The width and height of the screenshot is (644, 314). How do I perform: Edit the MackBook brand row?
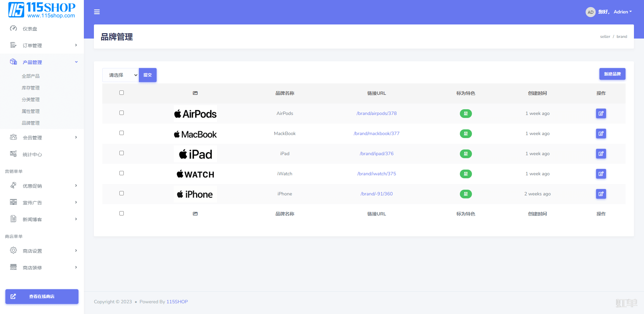tap(601, 134)
